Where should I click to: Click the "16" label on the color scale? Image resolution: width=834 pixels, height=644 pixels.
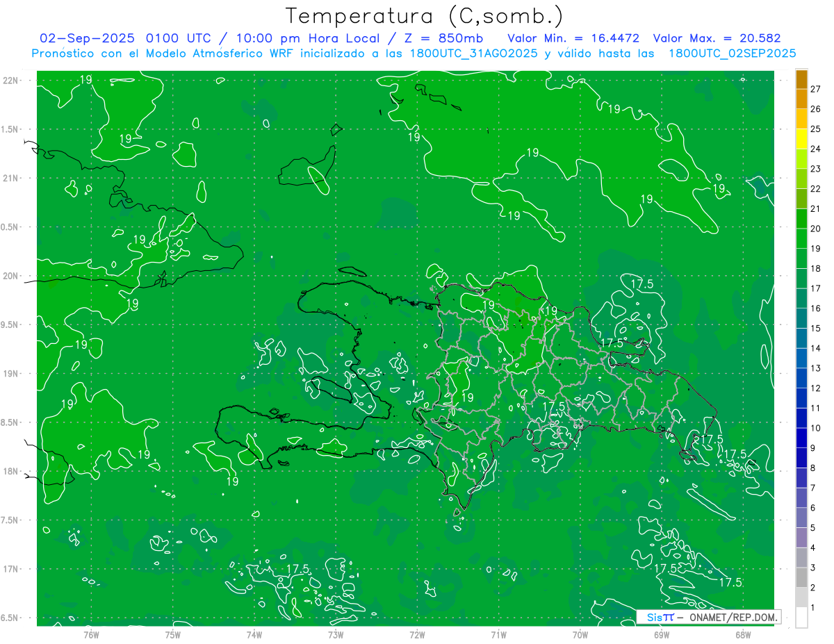click(816, 308)
